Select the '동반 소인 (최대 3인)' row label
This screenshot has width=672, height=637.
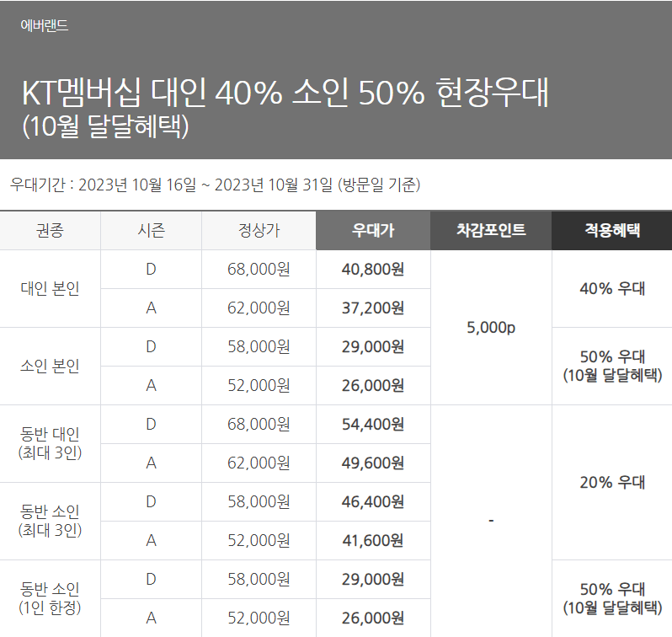[x=51, y=521]
